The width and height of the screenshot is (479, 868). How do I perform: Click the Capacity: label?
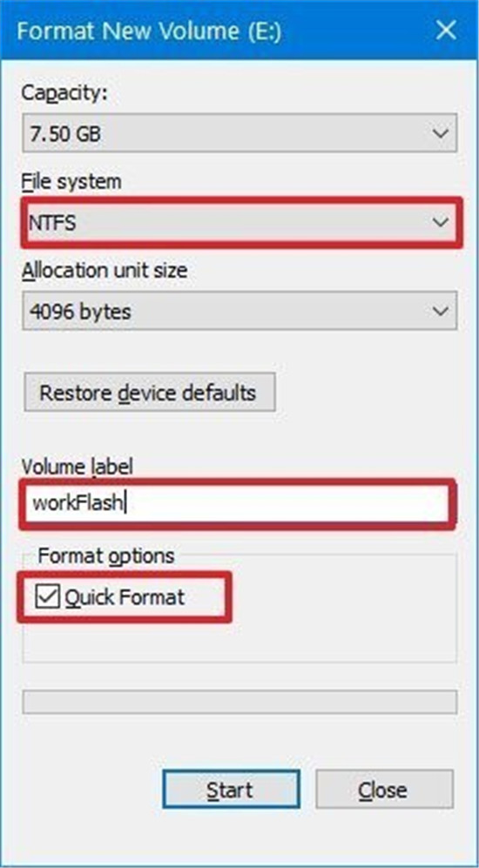[x=64, y=93]
